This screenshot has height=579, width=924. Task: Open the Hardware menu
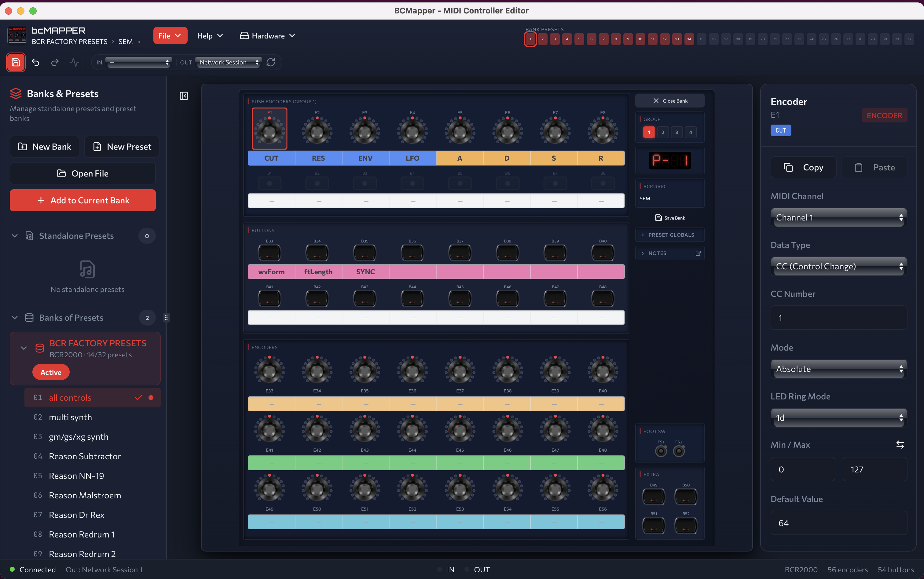click(267, 35)
